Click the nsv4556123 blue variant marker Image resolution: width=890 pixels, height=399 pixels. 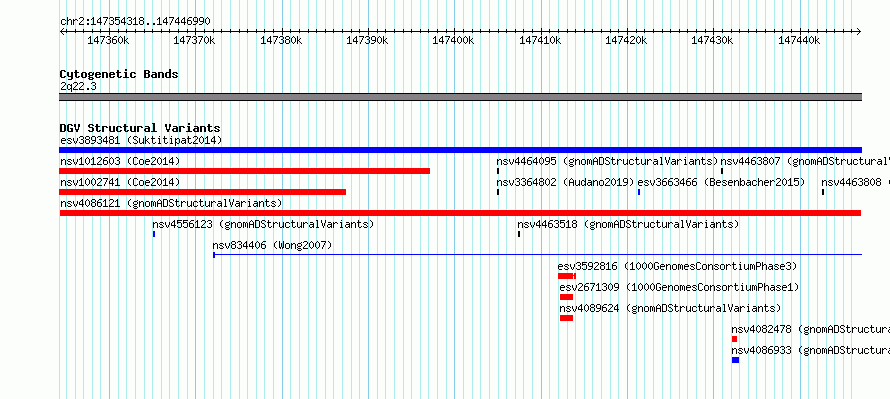154,234
